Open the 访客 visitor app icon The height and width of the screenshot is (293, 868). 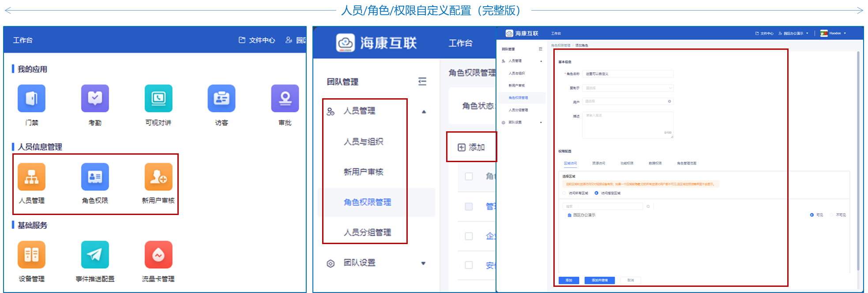pyautogui.click(x=222, y=99)
